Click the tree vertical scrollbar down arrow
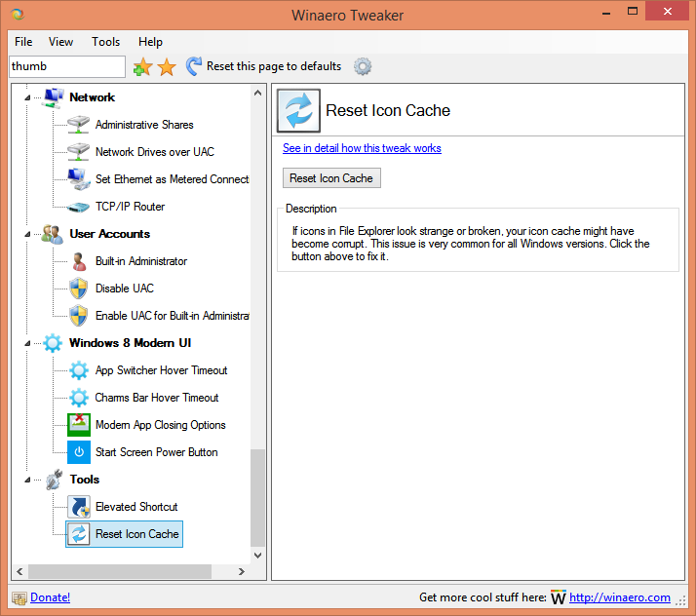This screenshot has height=616, width=696. point(258,555)
